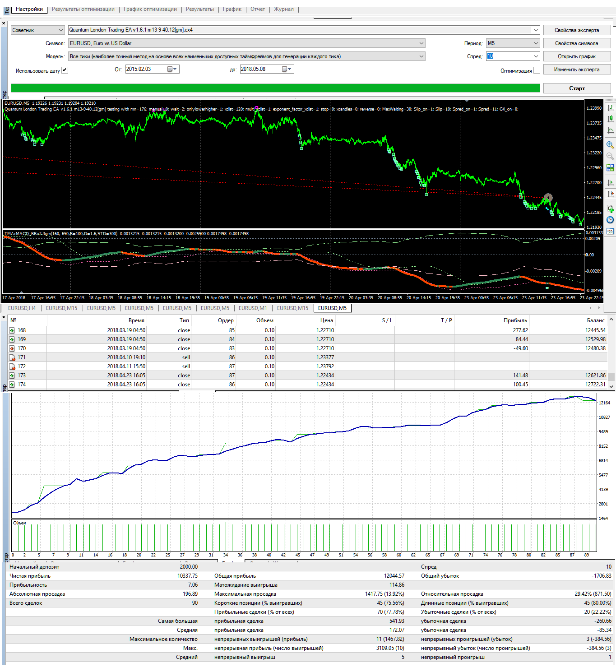Switch chart to candlesticks mode

tap(610, 119)
